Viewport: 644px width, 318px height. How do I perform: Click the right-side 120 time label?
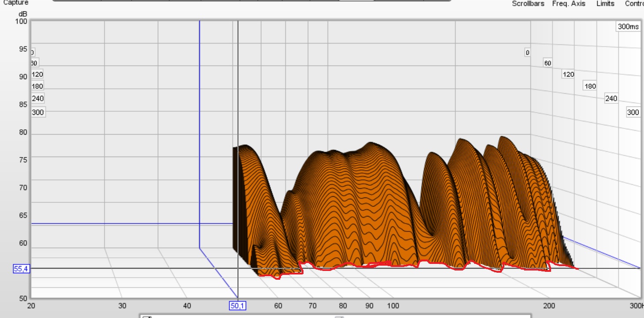pyautogui.click(x=569, y=74)
